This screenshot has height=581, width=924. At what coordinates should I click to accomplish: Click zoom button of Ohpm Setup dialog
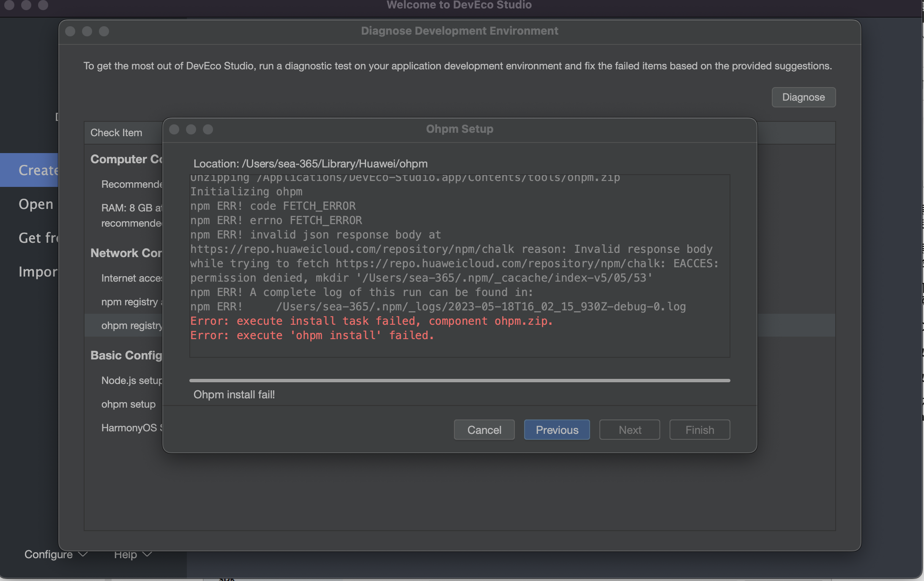coord(208,129)
